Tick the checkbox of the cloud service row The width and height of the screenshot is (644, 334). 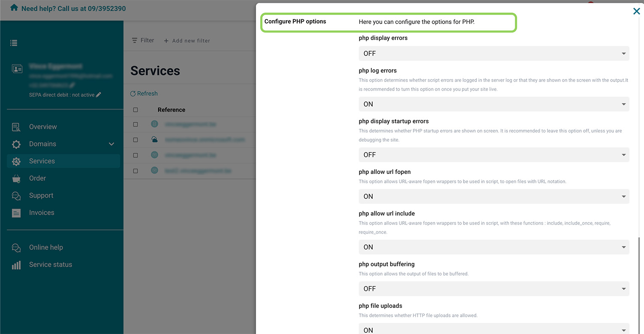point(135,140)
